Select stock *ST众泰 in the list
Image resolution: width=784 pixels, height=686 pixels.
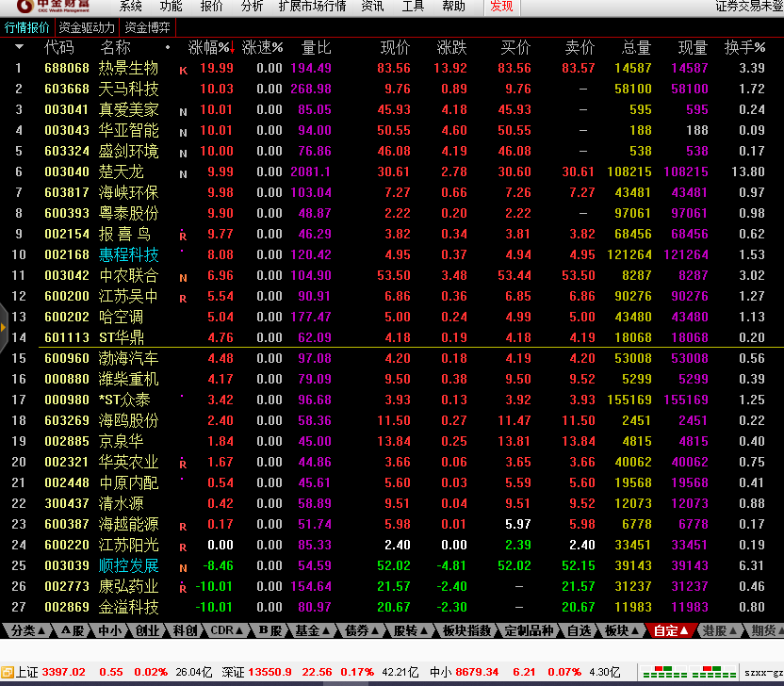125,400
